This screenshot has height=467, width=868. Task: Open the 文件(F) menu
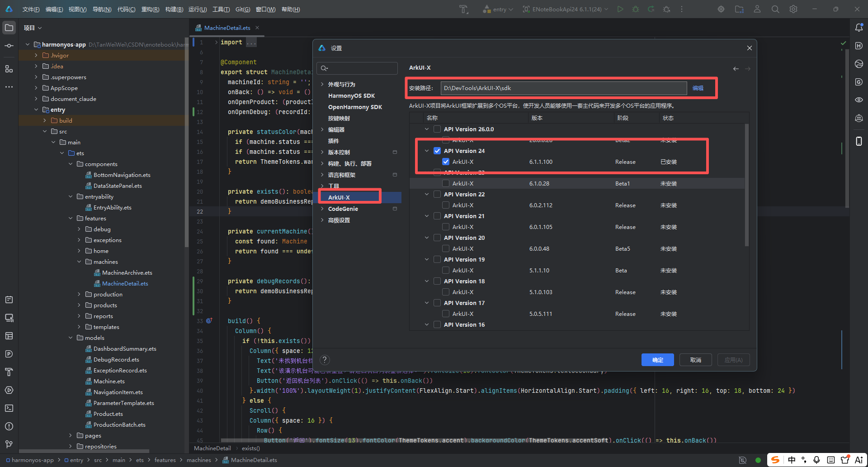tap(31, 10)
